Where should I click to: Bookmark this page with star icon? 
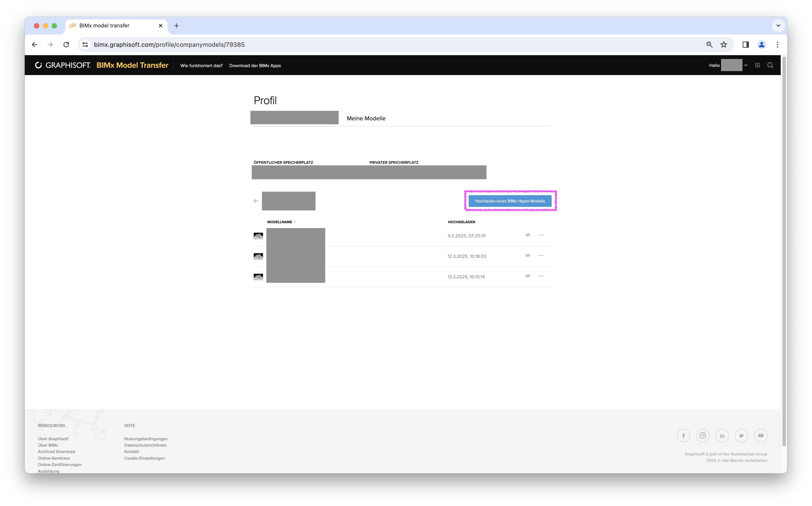pyautogui.click(x=724, y=45)
